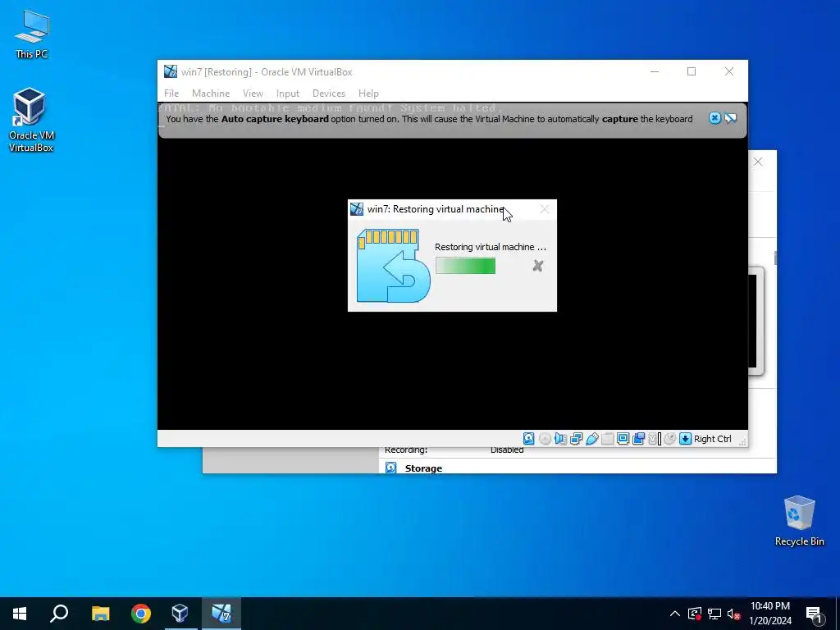Open File Explorer from taskbar
840x630 pixels.
[x=100, y=614]
